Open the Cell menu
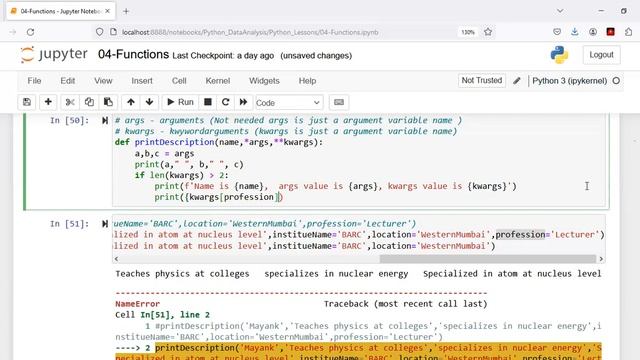Viewport: 640px width, 360px height. [x=179, y=81]
